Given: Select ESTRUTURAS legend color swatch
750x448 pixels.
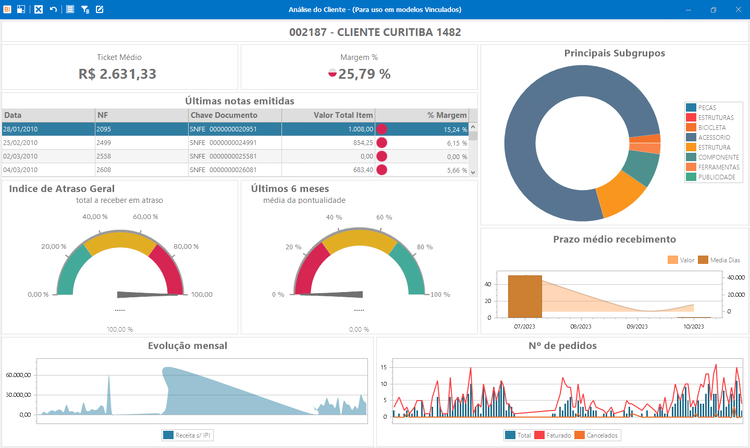Looking at the screenshot, I should [691, 118].
